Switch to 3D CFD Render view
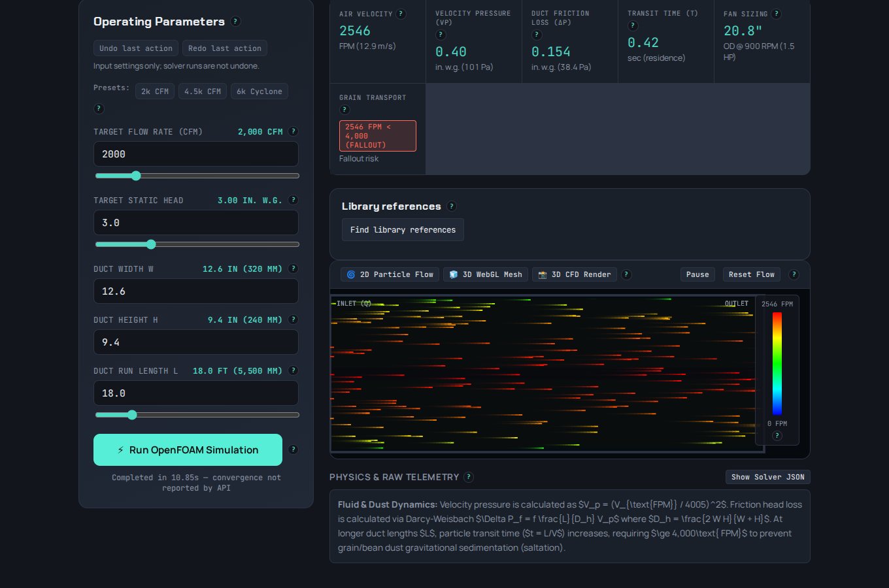Screen dimensions: 889x588 575,274
